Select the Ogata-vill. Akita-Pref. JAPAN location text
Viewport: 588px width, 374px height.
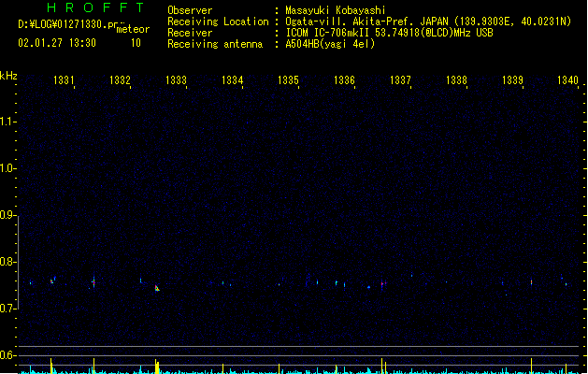tap(428, 22)
